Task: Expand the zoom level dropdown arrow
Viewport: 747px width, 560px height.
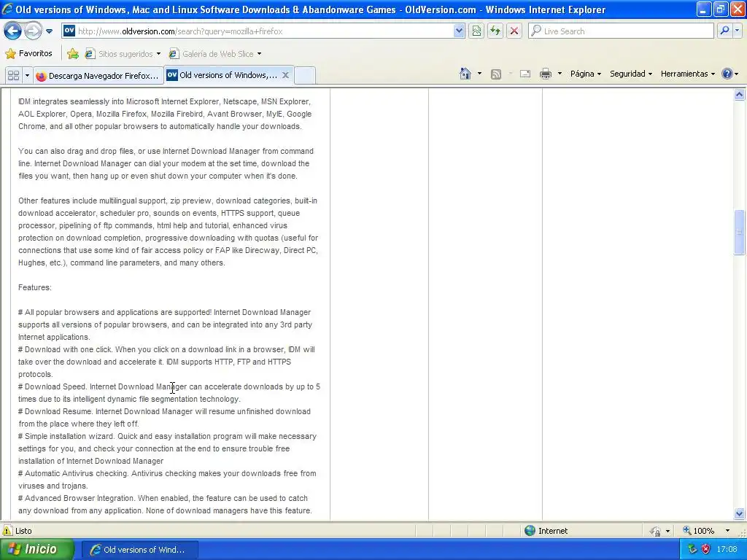Action: [727, 531]
